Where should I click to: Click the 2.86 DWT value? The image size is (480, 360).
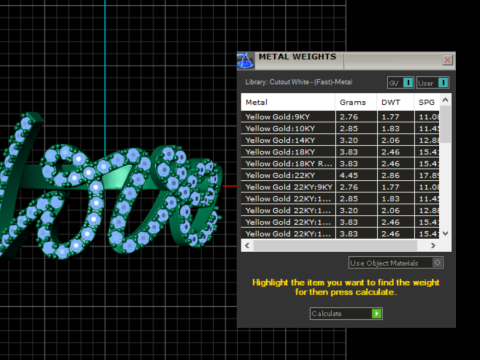point(390,175)
